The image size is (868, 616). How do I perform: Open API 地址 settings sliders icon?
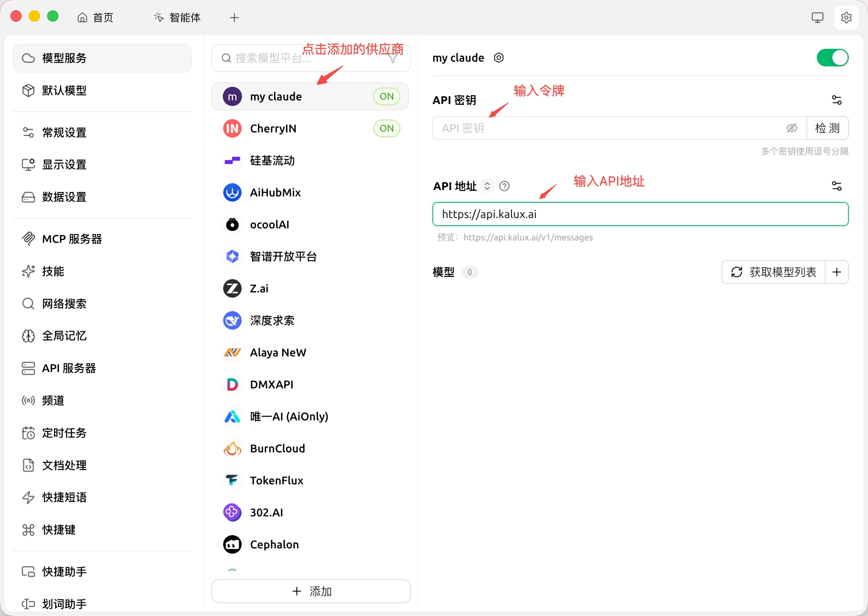[836, 186]
